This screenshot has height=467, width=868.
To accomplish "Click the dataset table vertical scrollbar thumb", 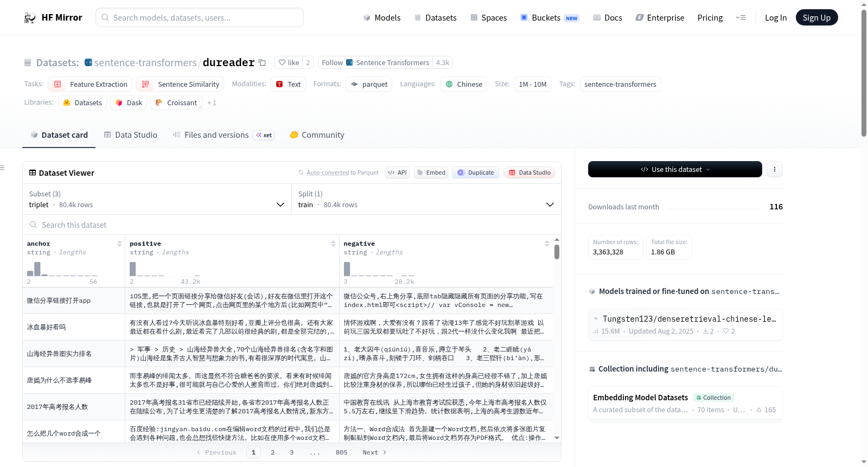I will coord(557,252).
